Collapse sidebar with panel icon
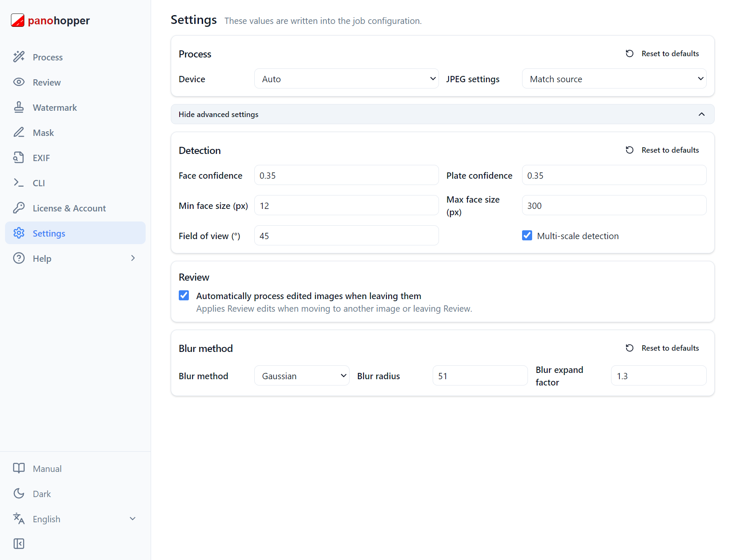734x560 pixels. click(x=19, y=544)
